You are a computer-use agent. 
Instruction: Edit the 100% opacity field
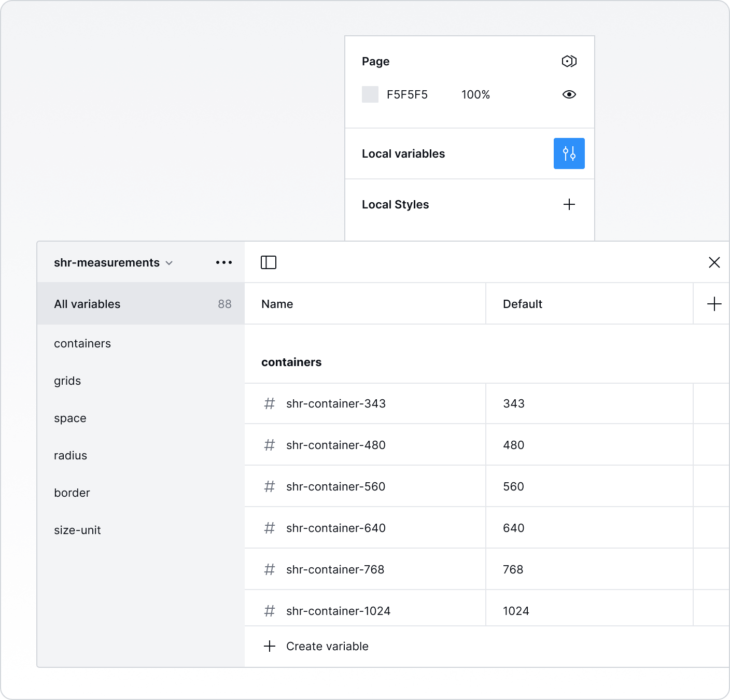coord(475,94)
